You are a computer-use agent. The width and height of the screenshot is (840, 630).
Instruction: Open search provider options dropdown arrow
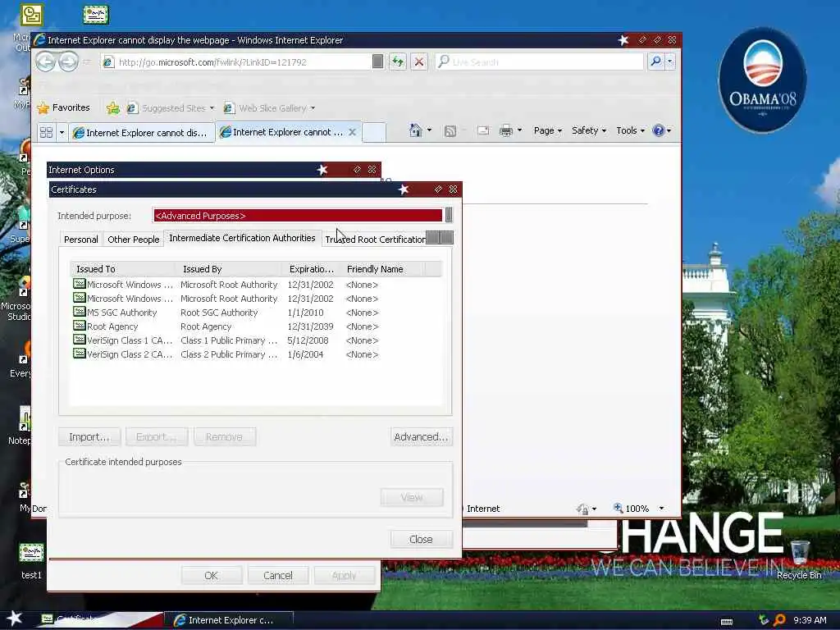669,62
